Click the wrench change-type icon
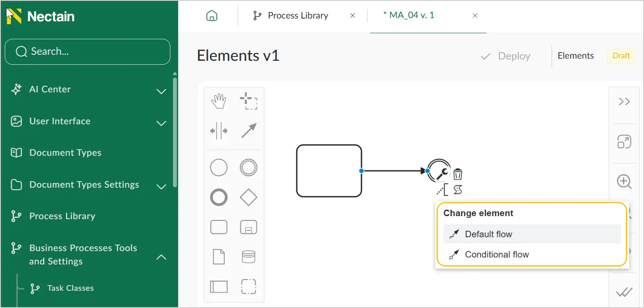Viewport: 644px width, 308px height. pos(443,174)
